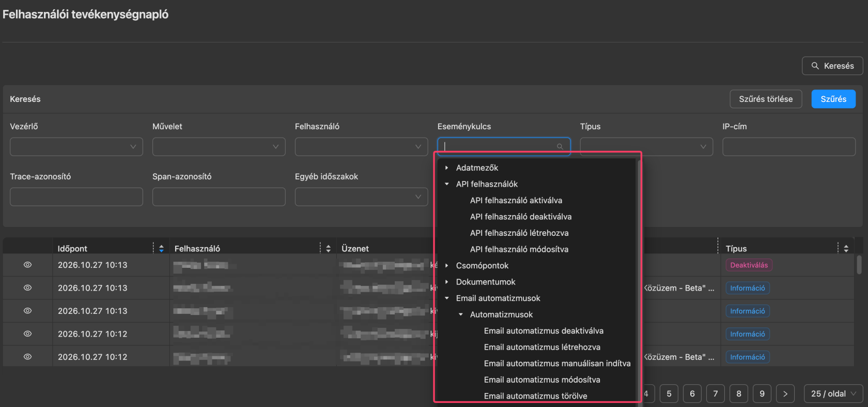View details of first 2026.10.27 10:12 row
Viewport: 868px width, 407px height.
pyautogui.click(x=28, y=334)
